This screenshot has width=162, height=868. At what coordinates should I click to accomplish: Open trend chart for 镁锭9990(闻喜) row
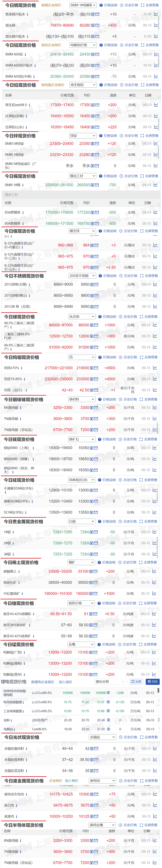click(x=155, y=459)
